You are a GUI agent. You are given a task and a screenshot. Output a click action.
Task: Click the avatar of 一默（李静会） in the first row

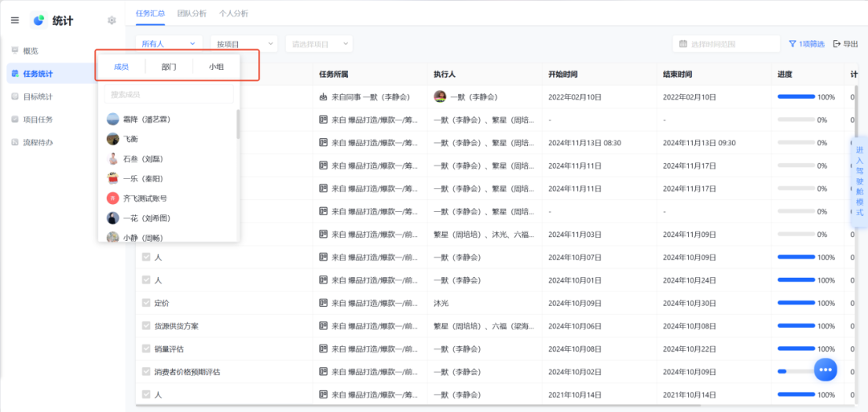[x=440, y=97]
